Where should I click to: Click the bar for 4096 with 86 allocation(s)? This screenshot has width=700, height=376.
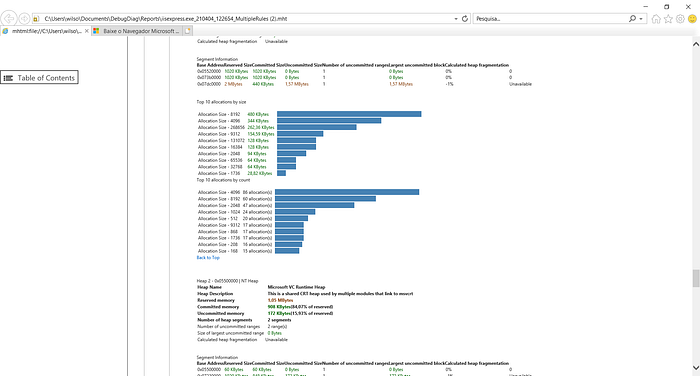point(347,192)
